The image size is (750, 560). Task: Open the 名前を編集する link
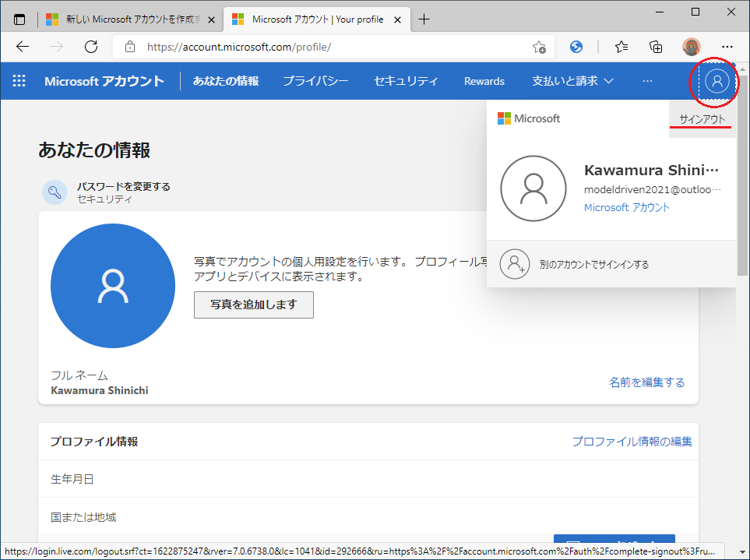[x=646, y=382]
